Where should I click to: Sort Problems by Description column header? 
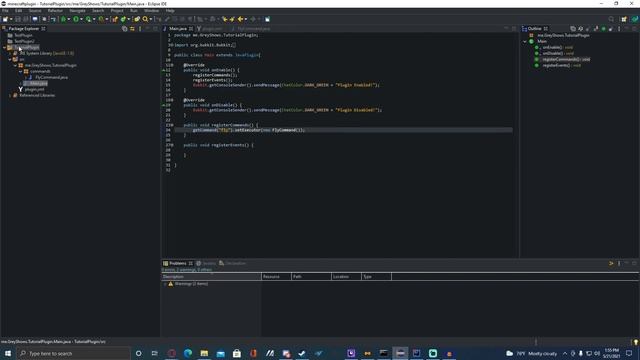coord(211,277)
